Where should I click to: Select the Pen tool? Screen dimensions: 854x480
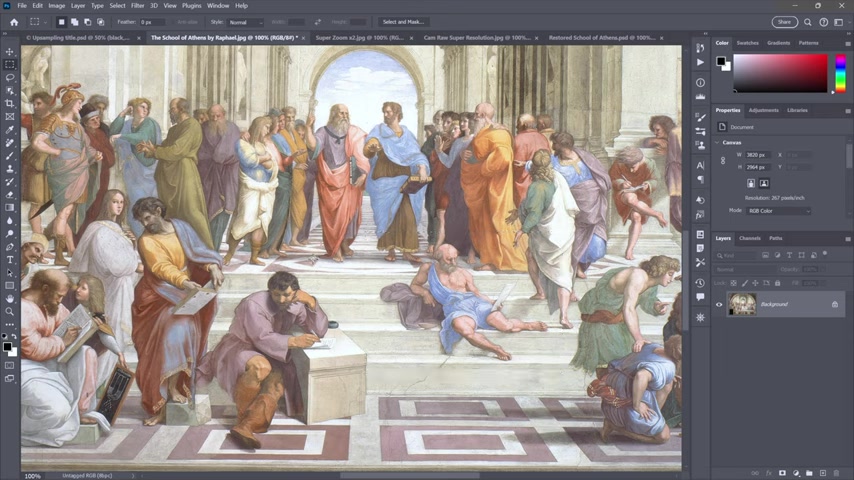[x=10, y=247]
